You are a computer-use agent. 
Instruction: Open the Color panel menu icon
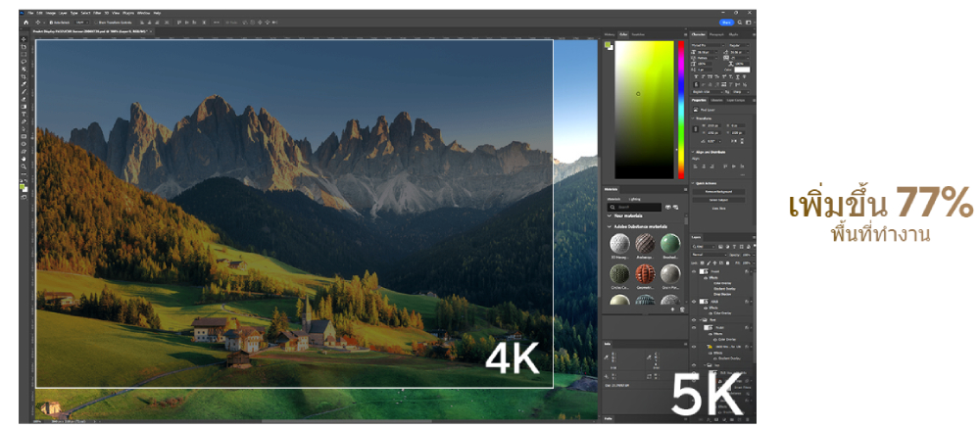[x=686, y=34]
